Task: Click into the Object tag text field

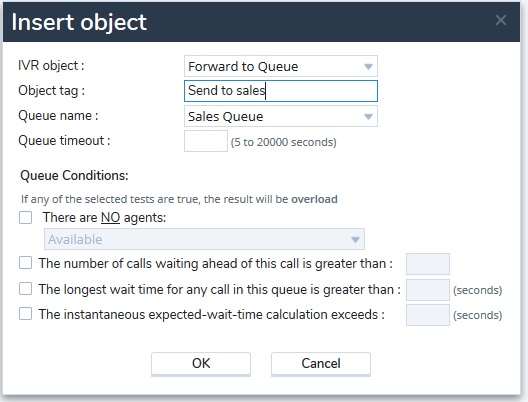Action: 281,91
